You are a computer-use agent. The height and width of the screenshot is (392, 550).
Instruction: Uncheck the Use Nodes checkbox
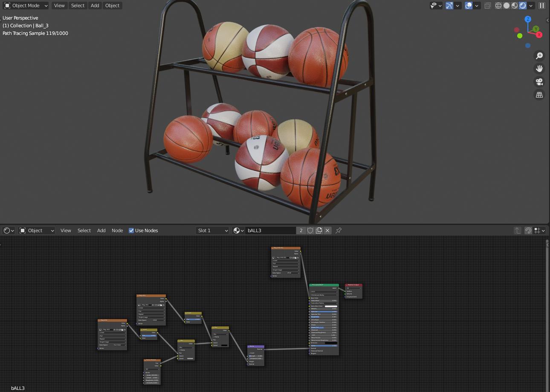pos(131,231)
